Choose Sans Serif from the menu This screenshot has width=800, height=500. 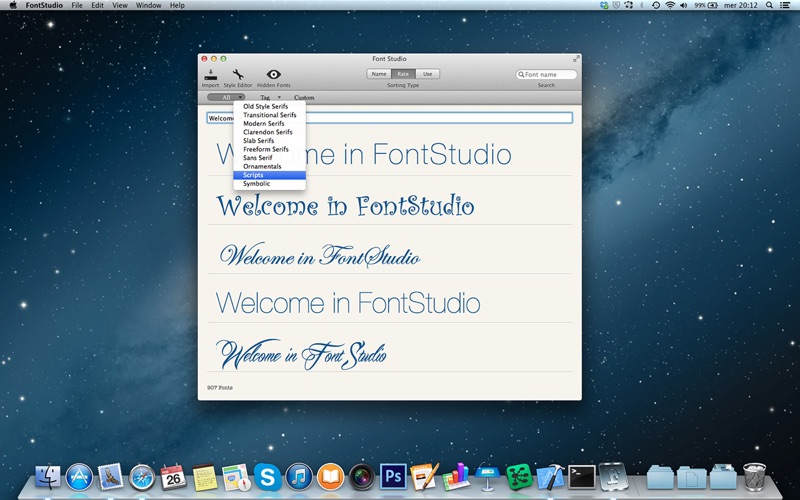(x=269, y=158)
